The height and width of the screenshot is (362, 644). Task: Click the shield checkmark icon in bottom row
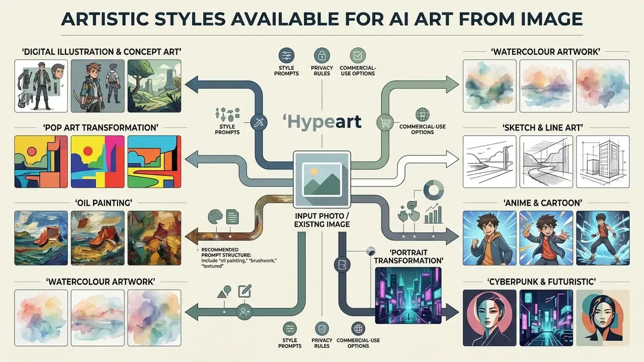(322, 329)
